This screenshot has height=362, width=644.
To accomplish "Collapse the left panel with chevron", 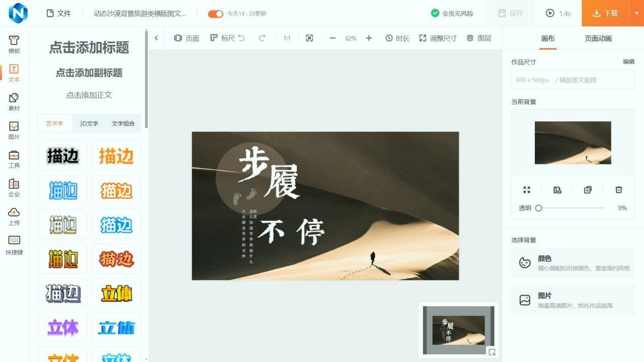I will click(x=156, y=38).
